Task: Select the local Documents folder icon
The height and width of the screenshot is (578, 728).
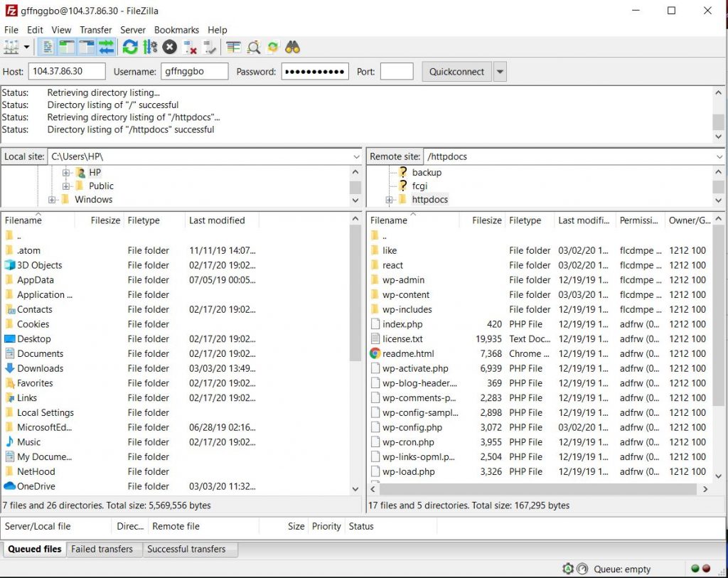Action: (x=10, y=354)
